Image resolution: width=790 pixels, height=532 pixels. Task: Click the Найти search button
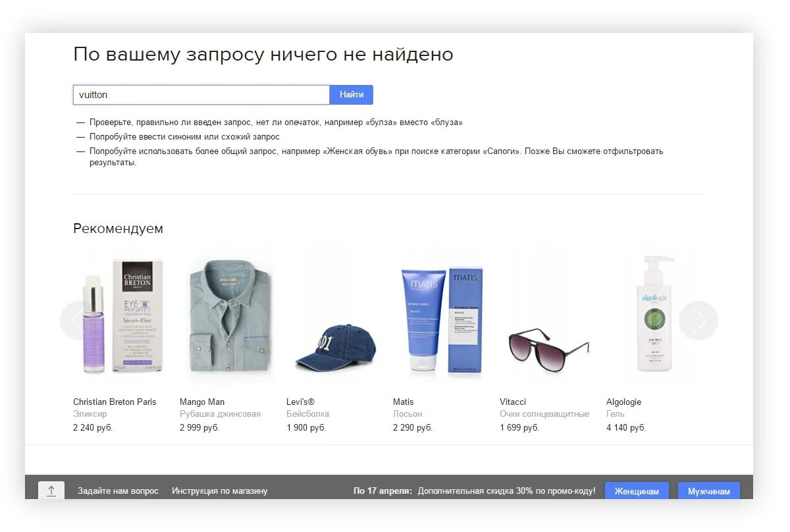click(x=352, y=95)
